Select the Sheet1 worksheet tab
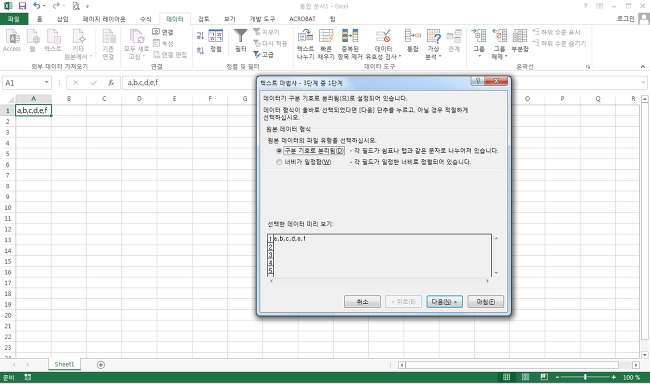650x384 pixels. click(64, 365)
